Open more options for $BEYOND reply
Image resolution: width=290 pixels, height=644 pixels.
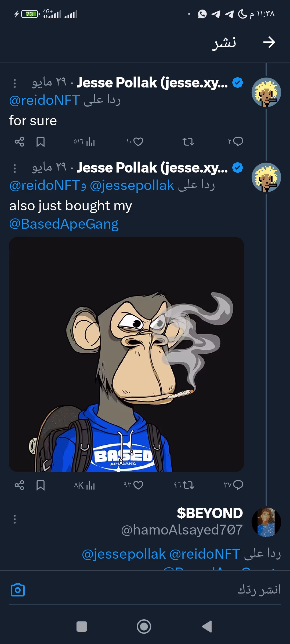point(15,519)
